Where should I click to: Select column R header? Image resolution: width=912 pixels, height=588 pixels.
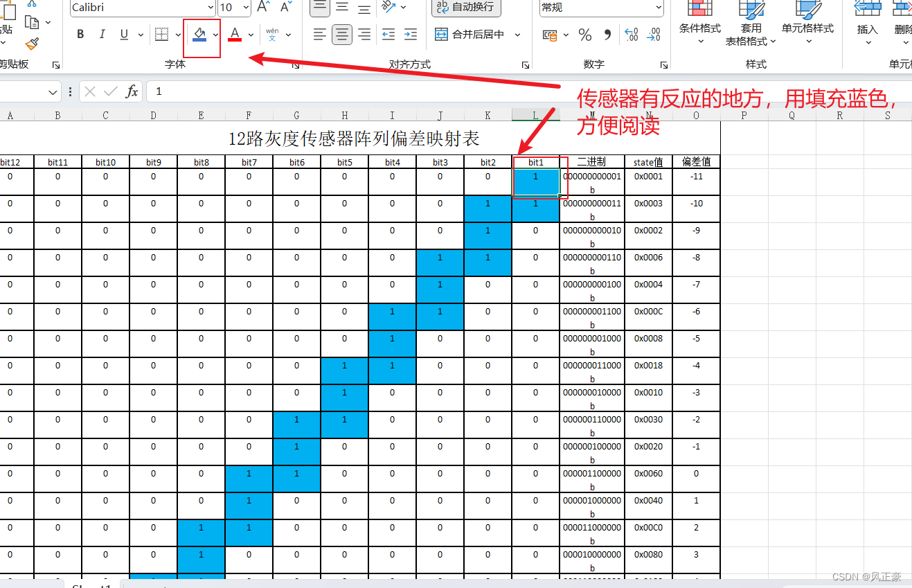(x=840, y=116)
